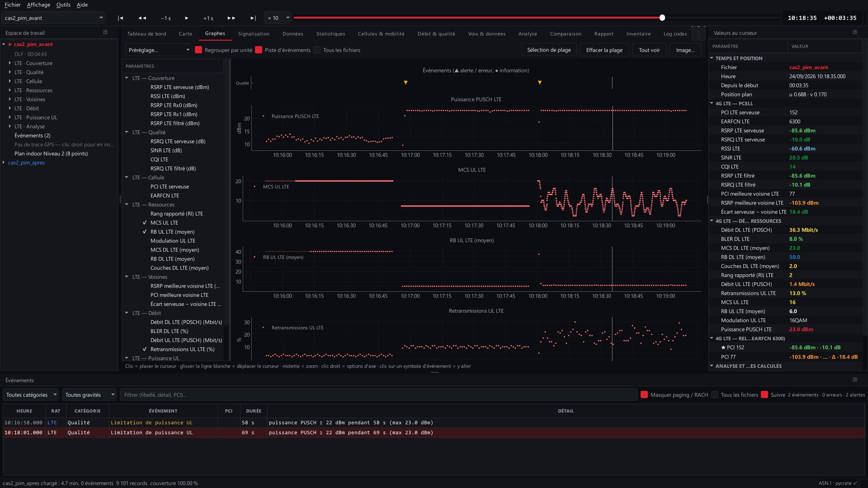Click the events filter input field
Viewport: 868px width, 488px height.
[x=379, y=394]
